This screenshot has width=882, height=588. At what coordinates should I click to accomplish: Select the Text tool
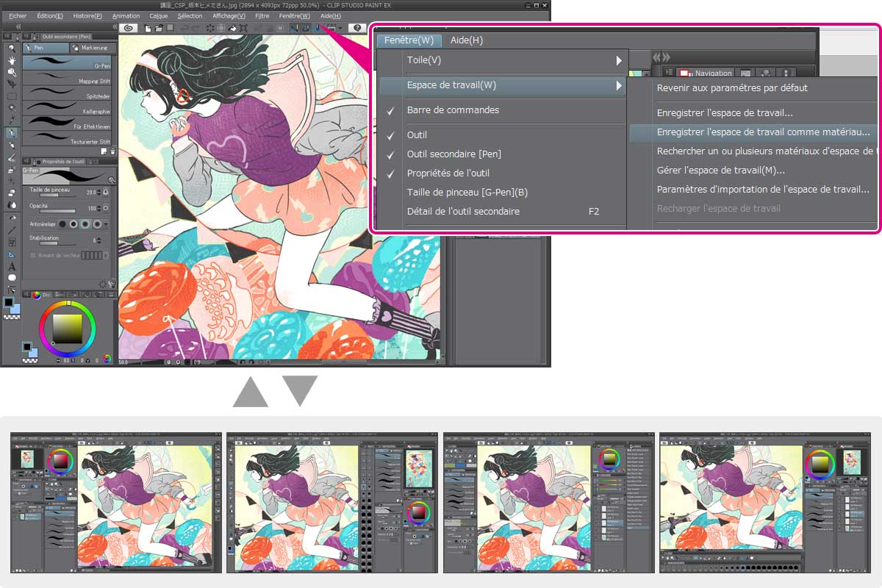[x=12, y=266]
